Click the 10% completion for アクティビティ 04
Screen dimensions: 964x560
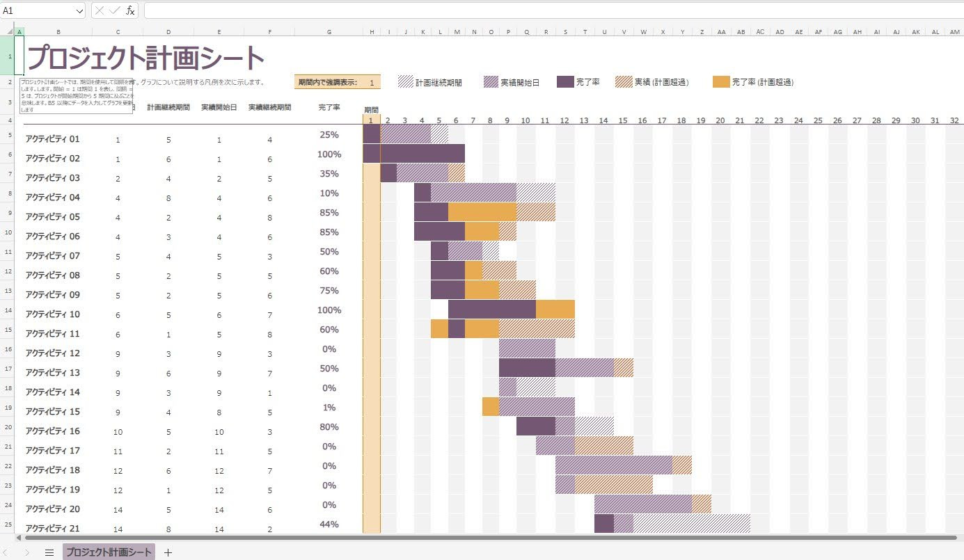click(x=329, y=193)
